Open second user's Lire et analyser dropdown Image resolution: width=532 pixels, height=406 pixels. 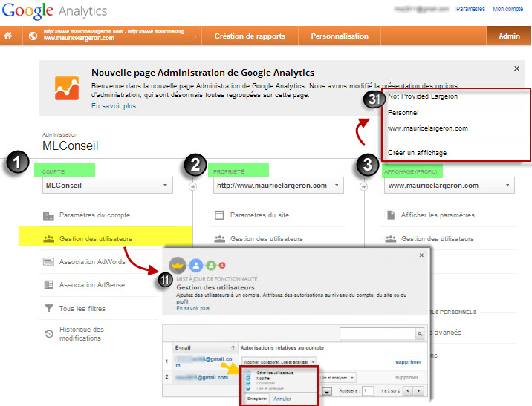[x=337, y=378]
